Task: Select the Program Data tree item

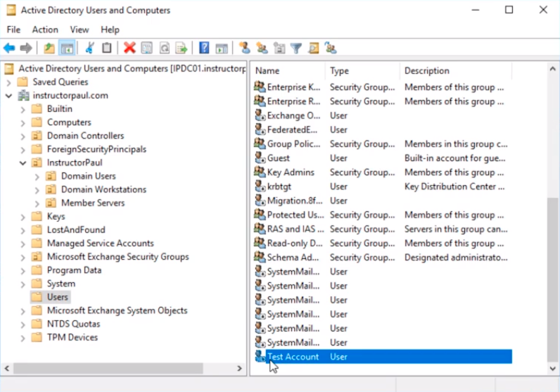Action: pyautogui.click(x=75, y=270)
